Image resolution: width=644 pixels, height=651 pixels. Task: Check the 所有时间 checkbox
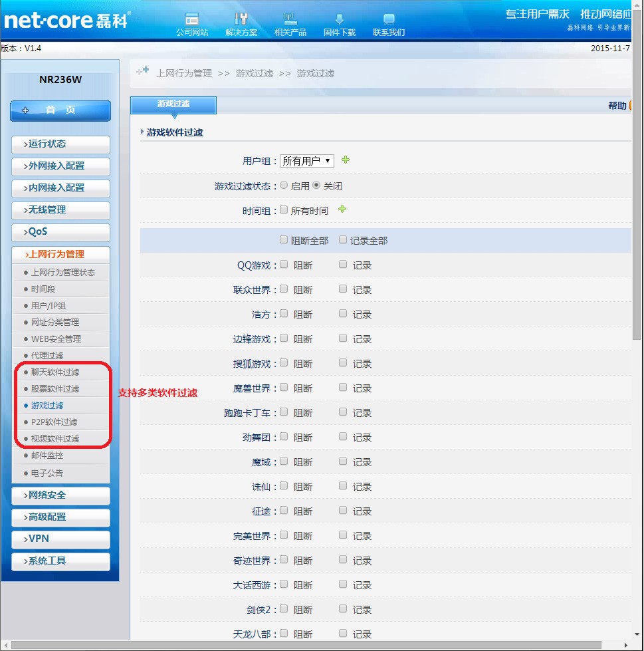(284, 209)
